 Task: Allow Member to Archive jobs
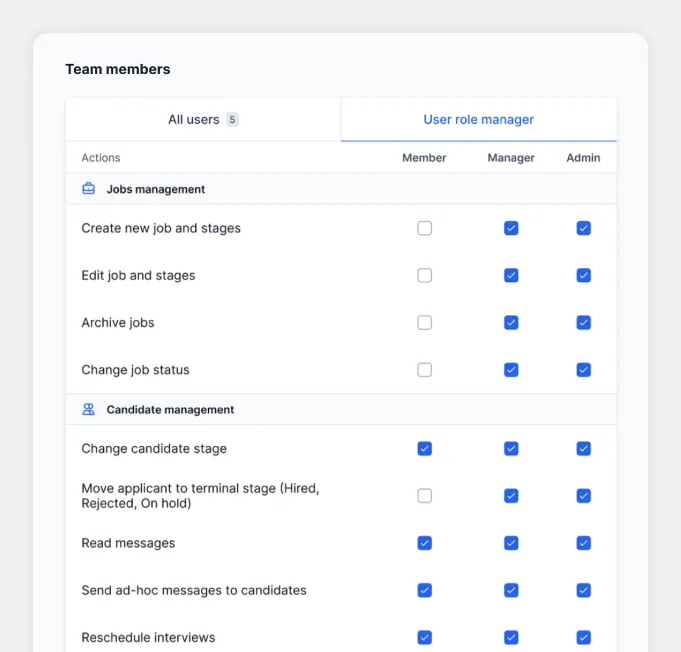pyautogui.click(x=425, y=322)
